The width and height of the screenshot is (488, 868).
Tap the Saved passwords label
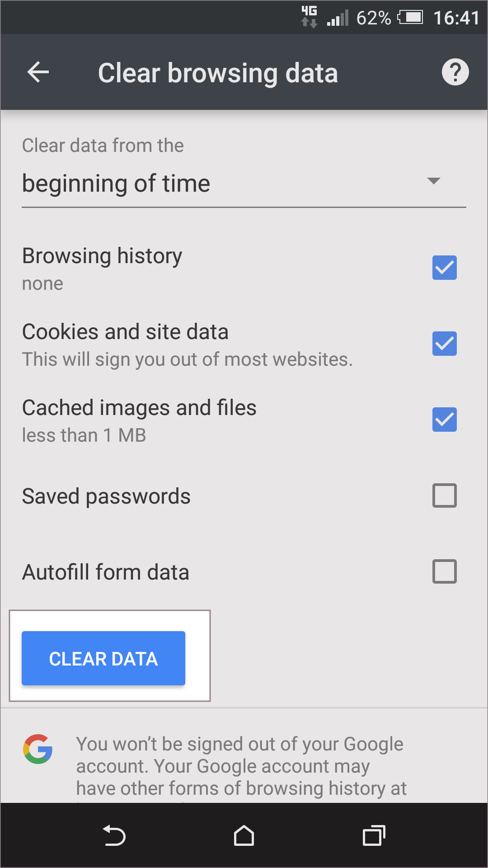click(107, 496)
